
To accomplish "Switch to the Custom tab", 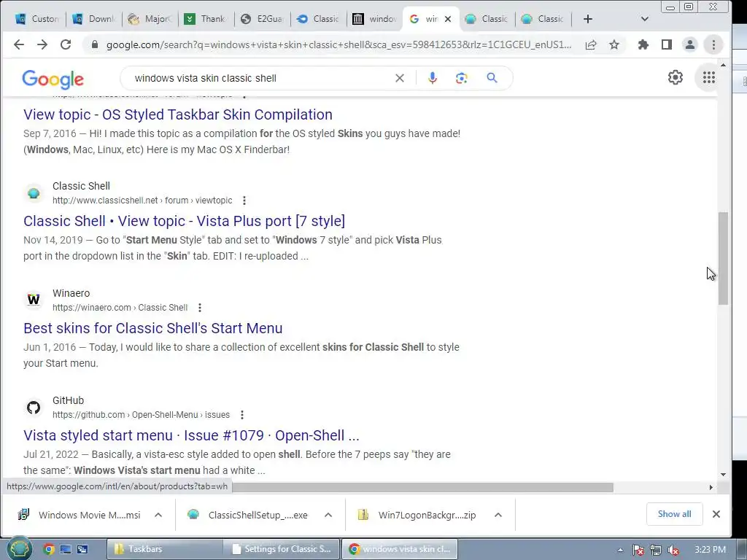I will 37,19.
